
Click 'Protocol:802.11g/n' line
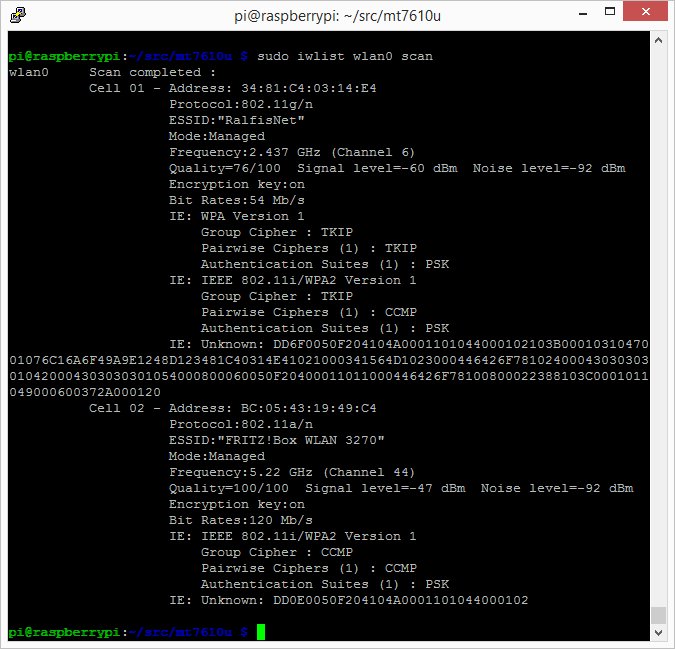[241, 104]
